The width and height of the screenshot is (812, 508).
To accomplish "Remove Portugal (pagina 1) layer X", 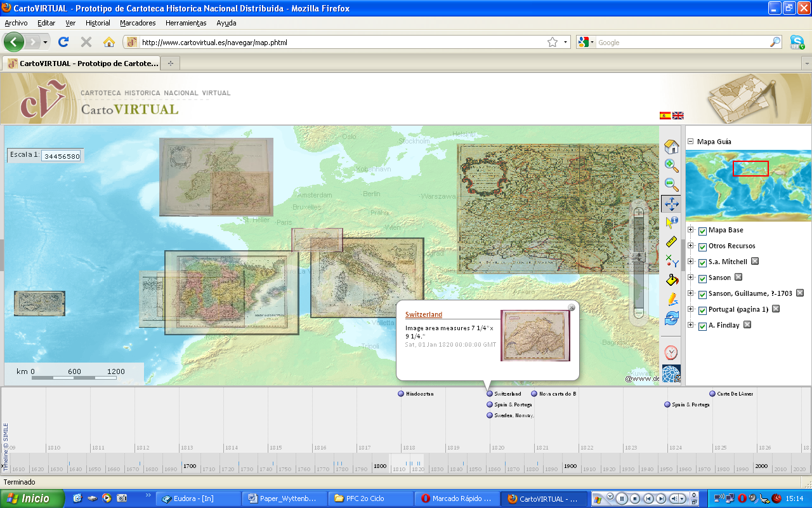I will tap(775, 309).
